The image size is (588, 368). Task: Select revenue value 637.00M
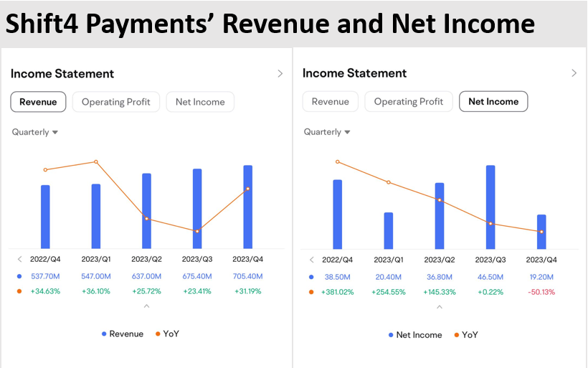[146, 276]
